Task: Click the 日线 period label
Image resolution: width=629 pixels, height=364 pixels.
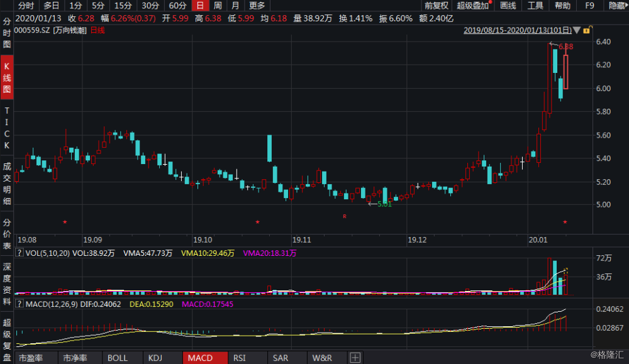Action: [x=97, y=30]
